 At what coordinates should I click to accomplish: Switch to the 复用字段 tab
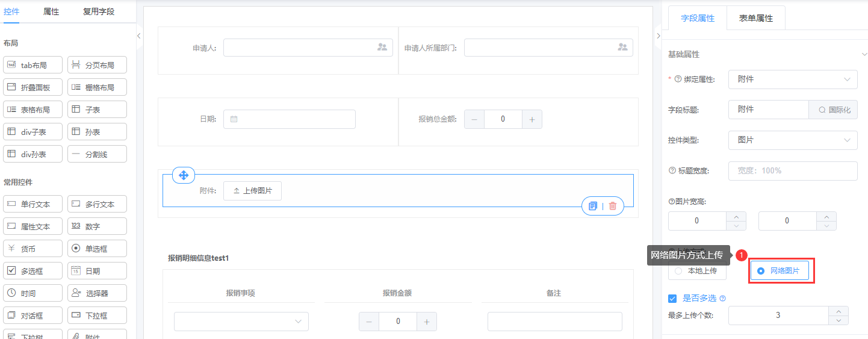(99, 11)
